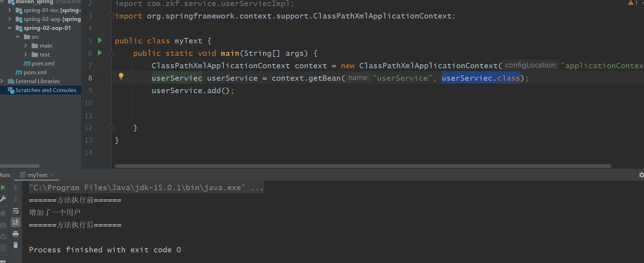Collapse the maven_spring project root
This screenshot has height=263, width=644.
(2, 2)
